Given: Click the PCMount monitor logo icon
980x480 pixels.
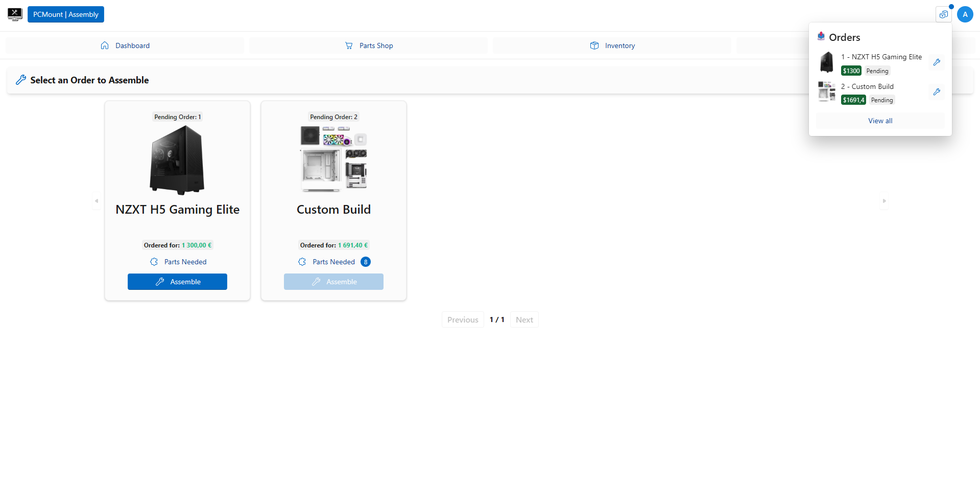Looking at the screenshot, I should point(15,14).
